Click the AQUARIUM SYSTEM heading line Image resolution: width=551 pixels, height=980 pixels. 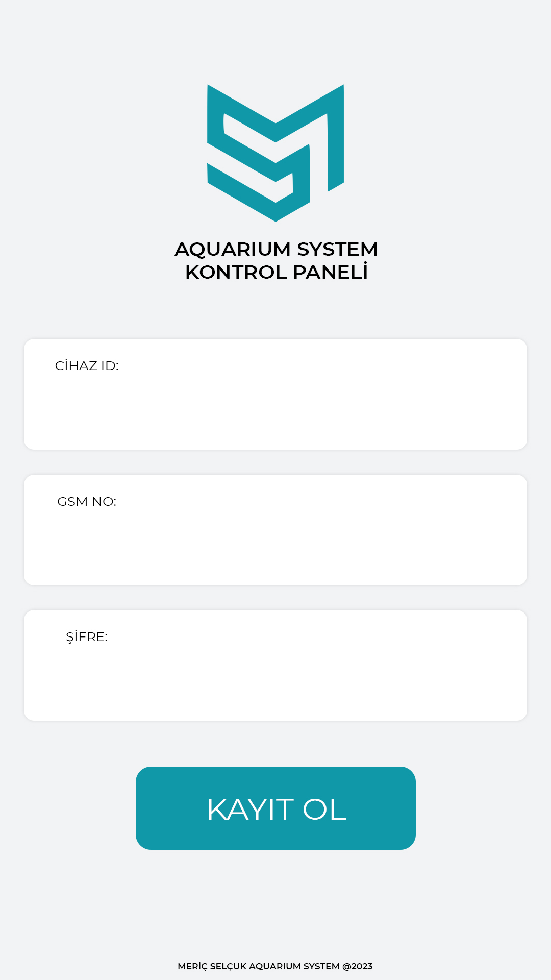point(276,249)
